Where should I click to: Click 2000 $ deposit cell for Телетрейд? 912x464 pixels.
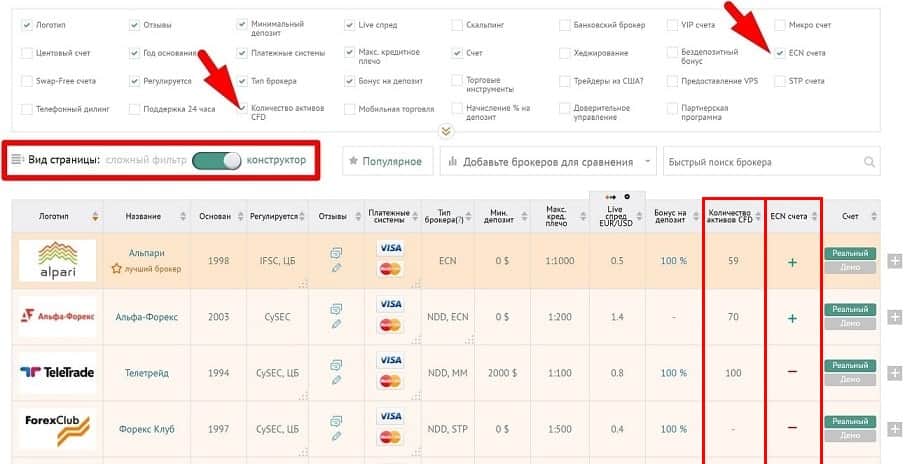pyautogui.click(x=503, y=373)
